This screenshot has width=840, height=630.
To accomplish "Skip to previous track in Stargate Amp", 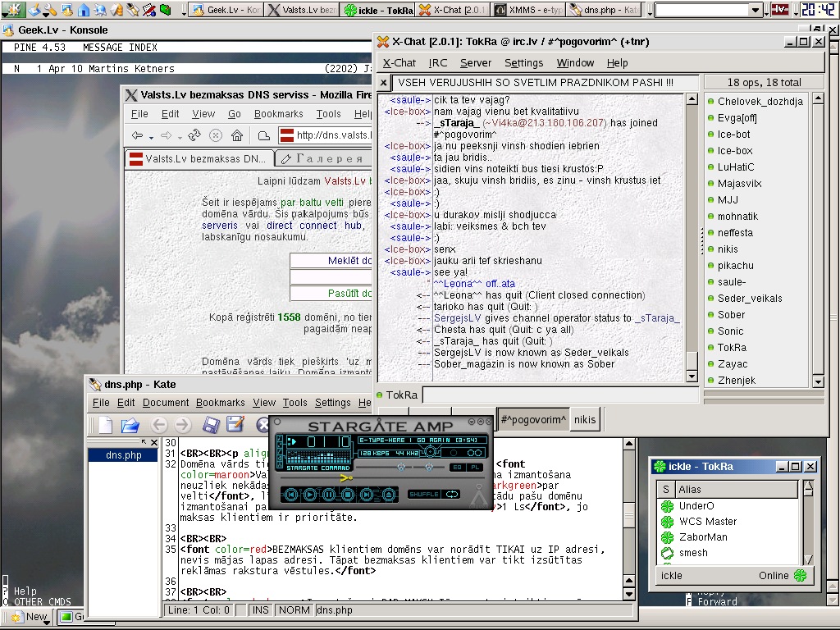I will pos(291,495).
